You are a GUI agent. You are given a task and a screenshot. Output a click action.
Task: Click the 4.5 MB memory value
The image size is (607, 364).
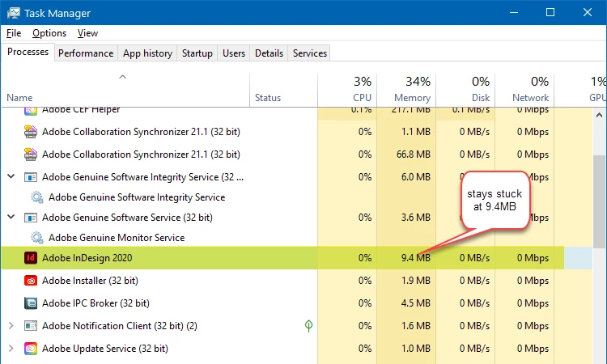(x=416, y=303)
